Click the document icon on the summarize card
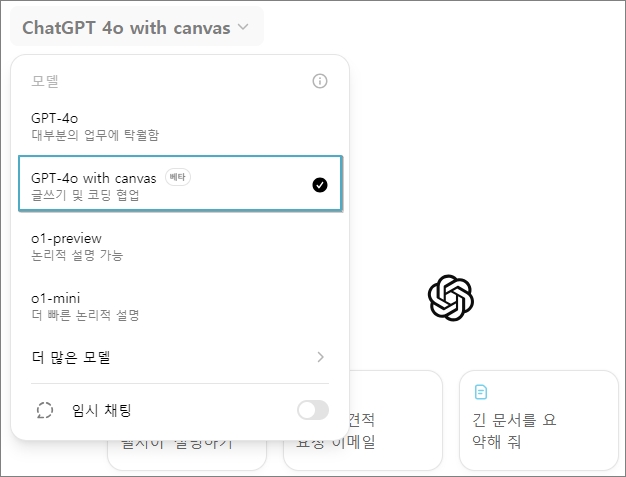This screenshot has width=626, height=477. [481, 392]
